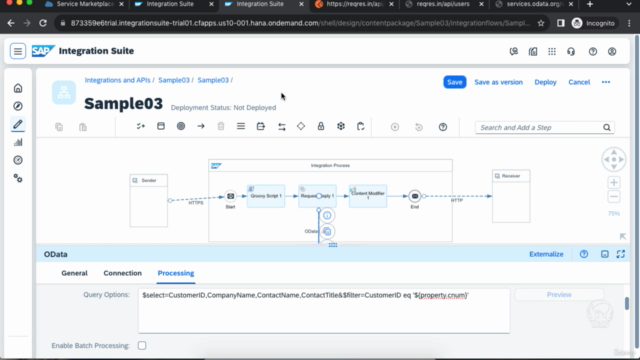Open Process shape palette icon
The width and height of the screenshot is (640, 360).
(161, 127)
